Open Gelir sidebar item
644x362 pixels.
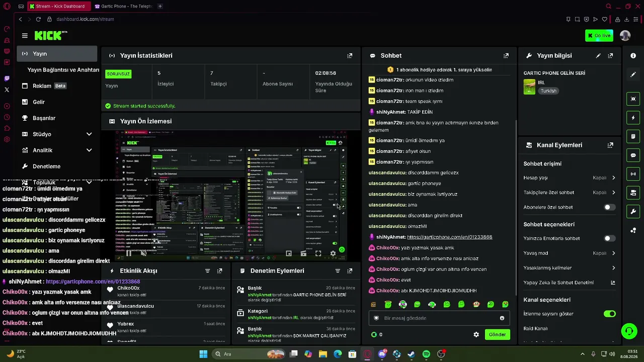click(x=57, y=102)
